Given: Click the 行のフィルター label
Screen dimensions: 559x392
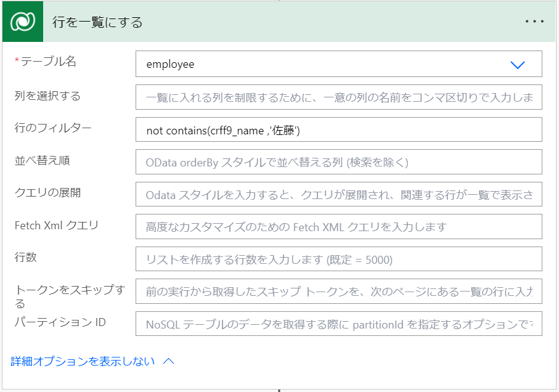Looking at the screenshot, I should pyautogui.click(x=53, y=128).
